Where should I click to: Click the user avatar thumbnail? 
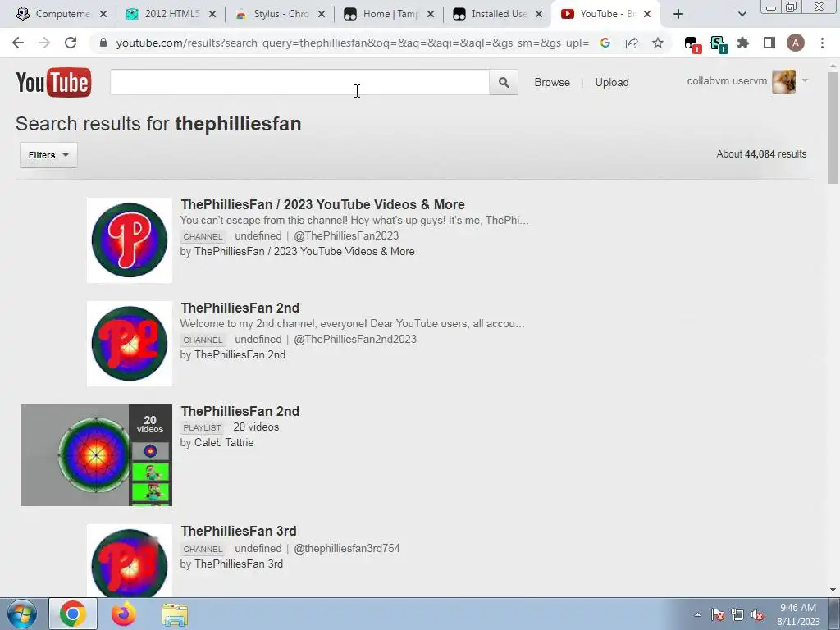pos(783,81)
